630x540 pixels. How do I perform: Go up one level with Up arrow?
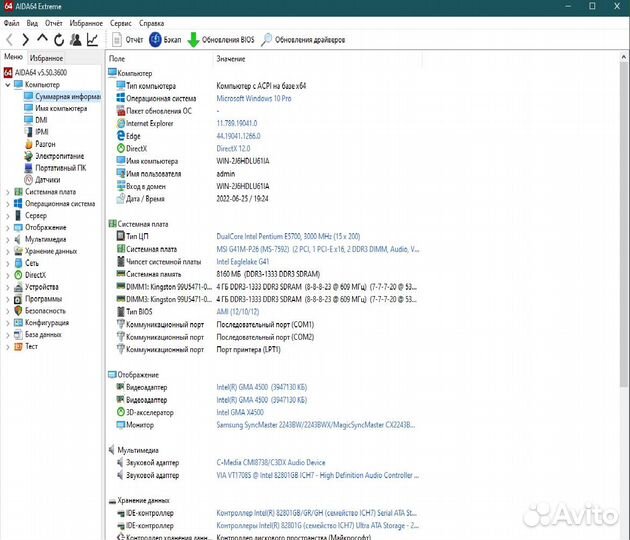[x=42, y=39]
